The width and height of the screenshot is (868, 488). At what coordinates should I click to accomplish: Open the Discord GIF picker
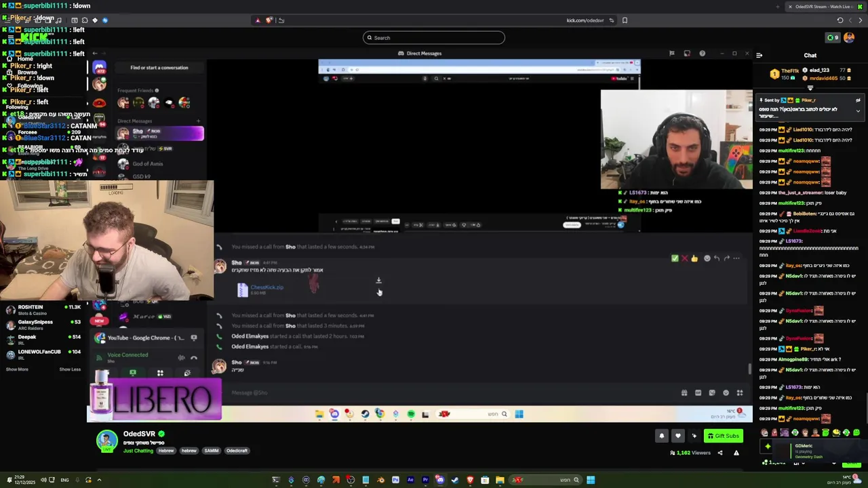point(698,392)
